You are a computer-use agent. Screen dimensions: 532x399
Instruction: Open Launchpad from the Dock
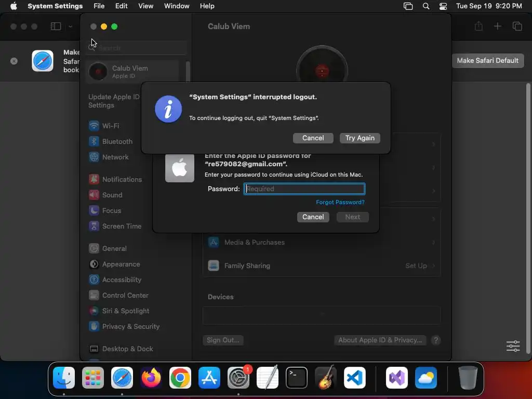point(93,377)
